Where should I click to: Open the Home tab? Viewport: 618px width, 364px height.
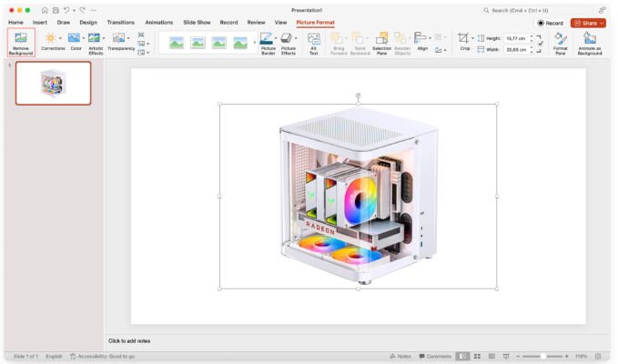tap(15, 23)
